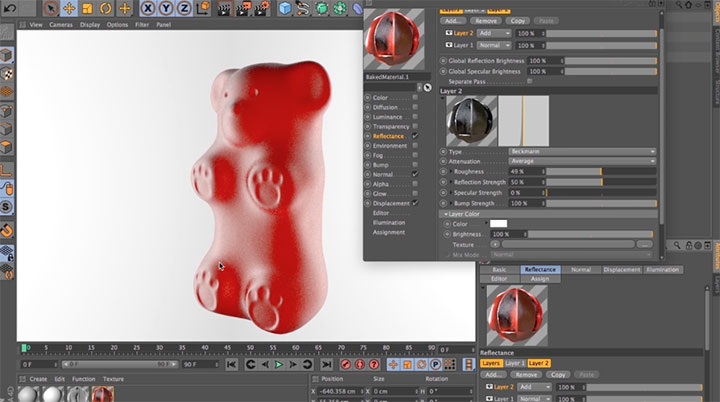Activate the Rotate tool in top toolbar
This screenshot has width=720, height=402.
(x=106, y=8)
